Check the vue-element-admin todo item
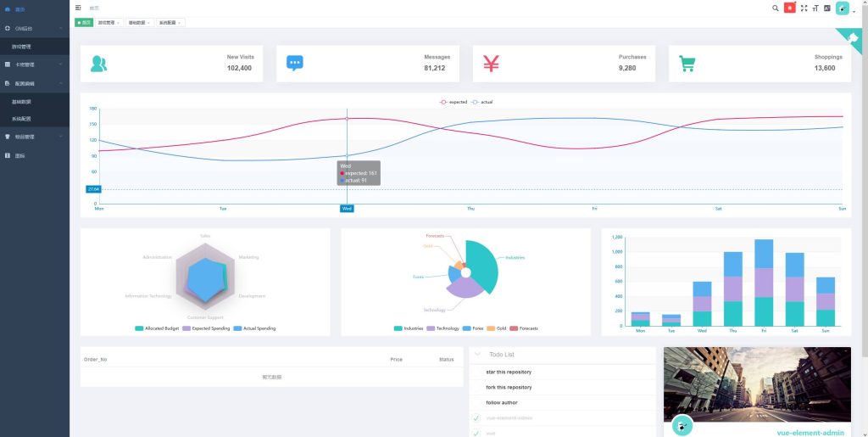868x437 pixels. tap(476, 417)
